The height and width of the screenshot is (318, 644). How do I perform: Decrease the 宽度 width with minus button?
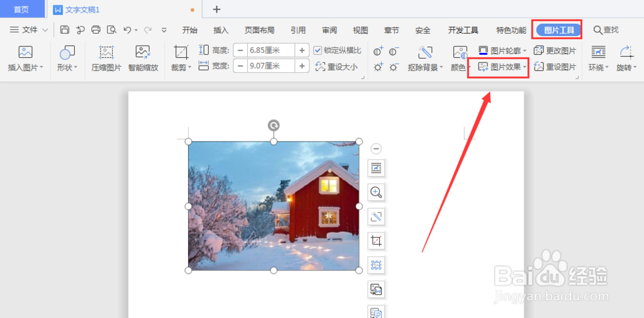point(240,66)
